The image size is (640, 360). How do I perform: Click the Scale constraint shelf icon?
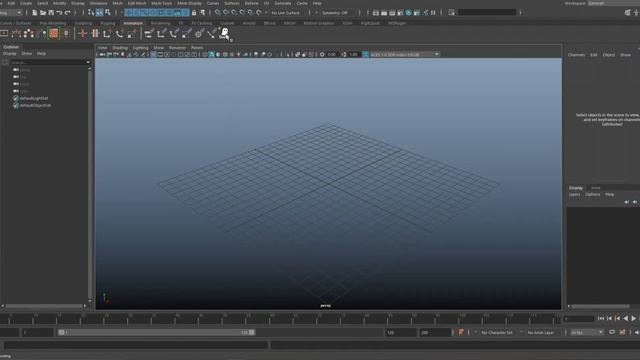(x=187, y=33)
